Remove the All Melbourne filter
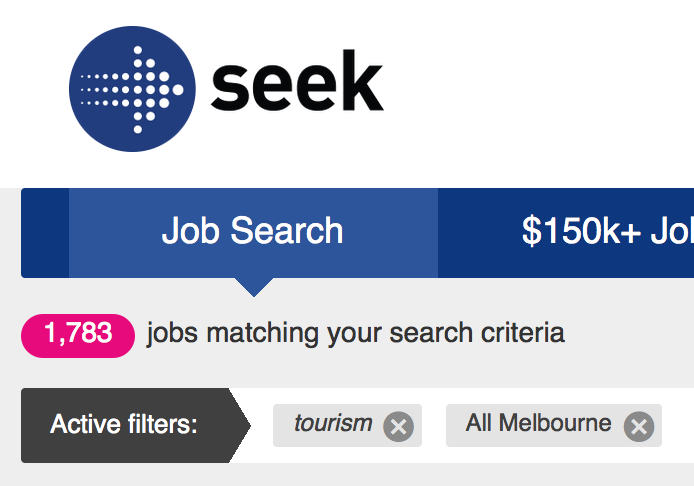The height and width of the screenshot is (486, 694). [638, 427]
